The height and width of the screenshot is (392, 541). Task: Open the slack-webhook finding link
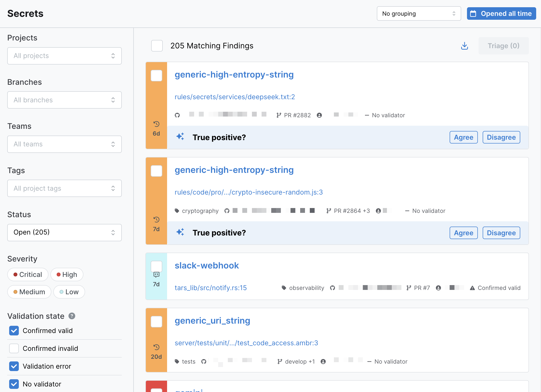point(207,266)
